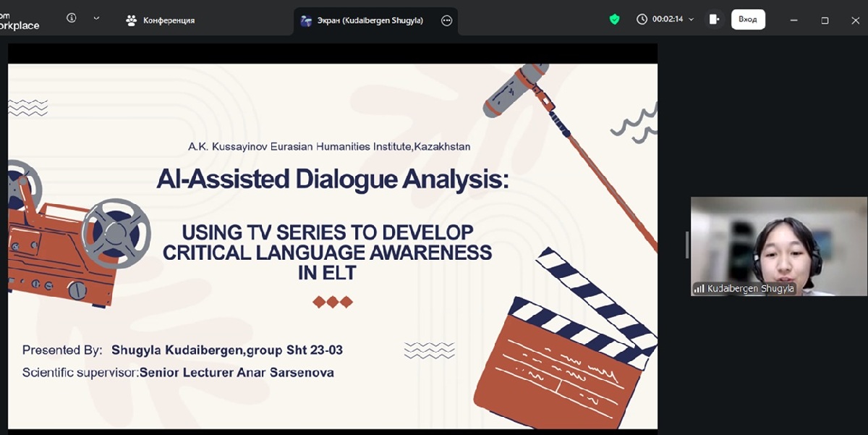Click the signal strength bars on the video tile

point(699,289)
